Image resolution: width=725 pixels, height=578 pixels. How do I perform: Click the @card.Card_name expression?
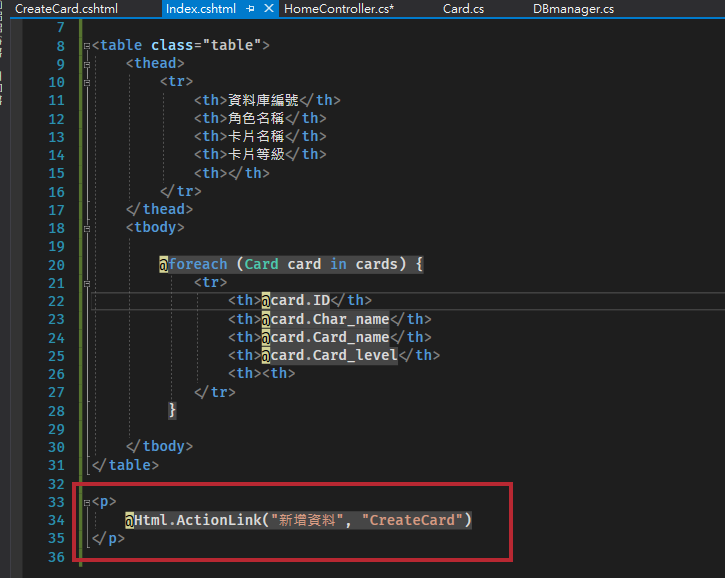coord(326,337)
